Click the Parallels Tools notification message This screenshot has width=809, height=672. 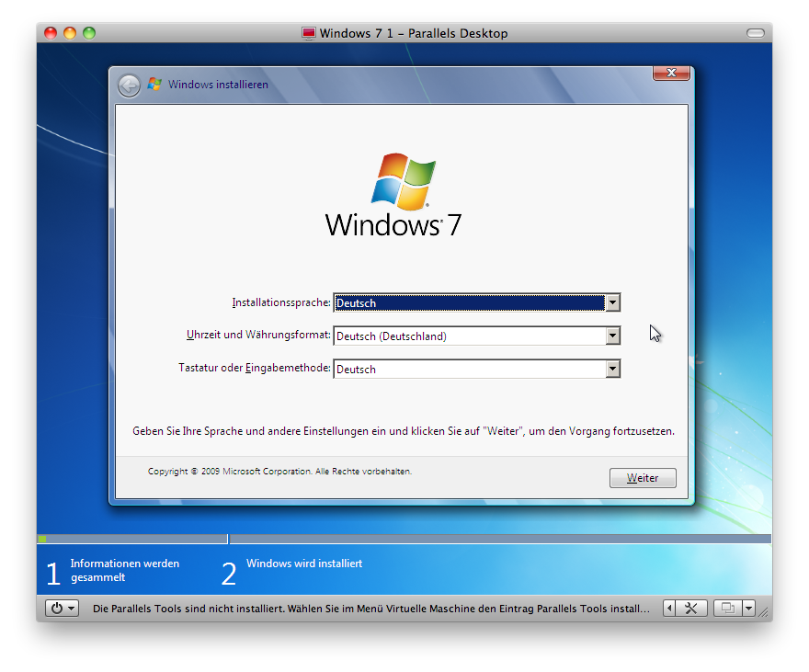point(368,608)
